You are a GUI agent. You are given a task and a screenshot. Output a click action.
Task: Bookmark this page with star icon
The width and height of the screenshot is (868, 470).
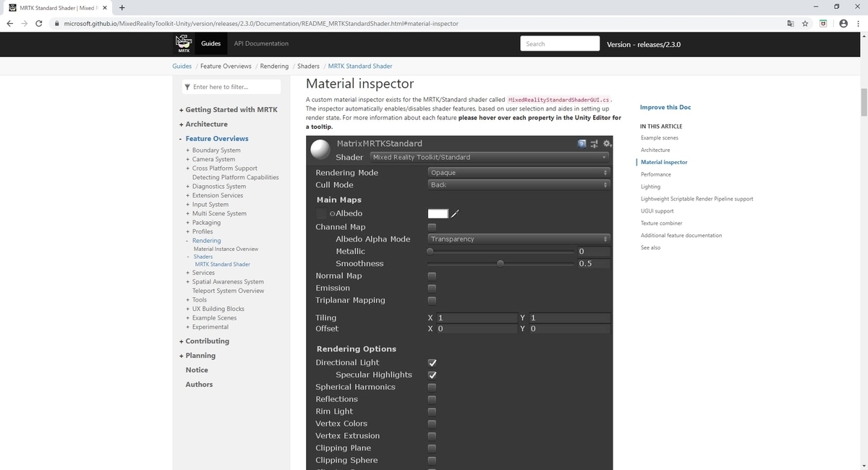tap(805, 23)
